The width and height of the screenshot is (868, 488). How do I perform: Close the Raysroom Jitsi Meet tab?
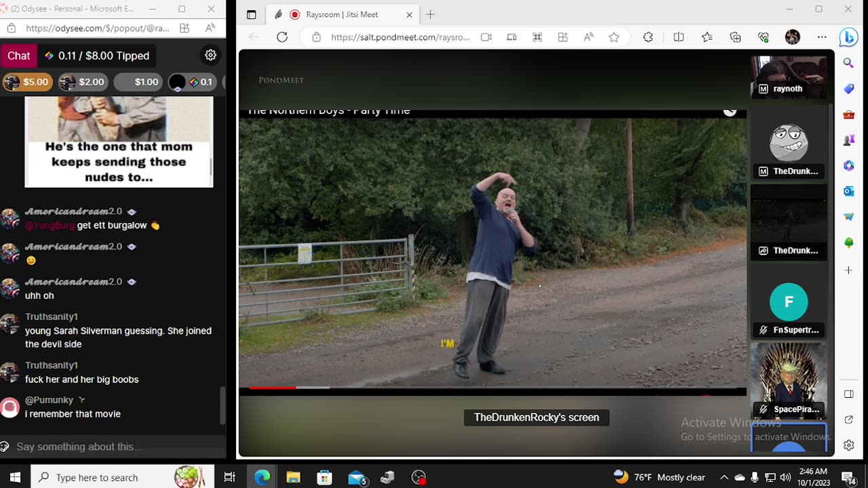[x=409, y=14]
